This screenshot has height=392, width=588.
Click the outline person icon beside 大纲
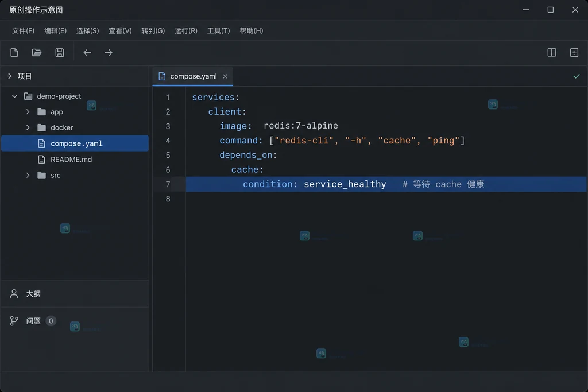click(14, 294)
